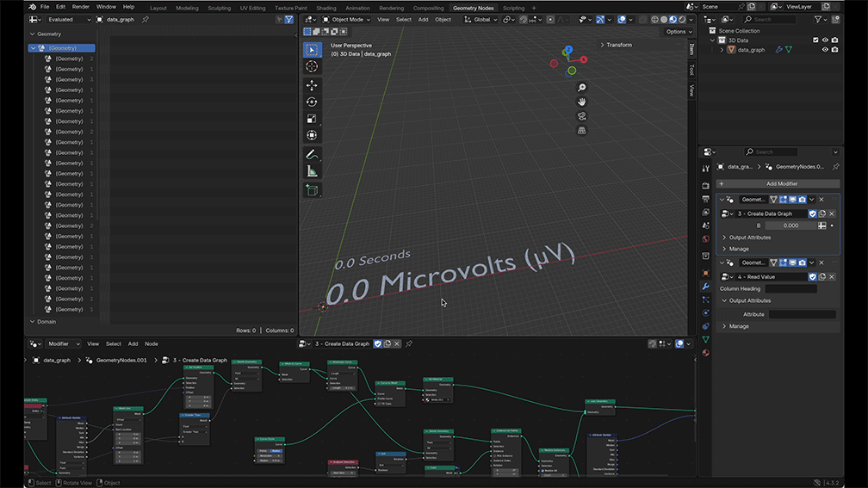The image size is (868, 488).
Task: Select the Add Cube tool
Action: (x=313, y=190)
